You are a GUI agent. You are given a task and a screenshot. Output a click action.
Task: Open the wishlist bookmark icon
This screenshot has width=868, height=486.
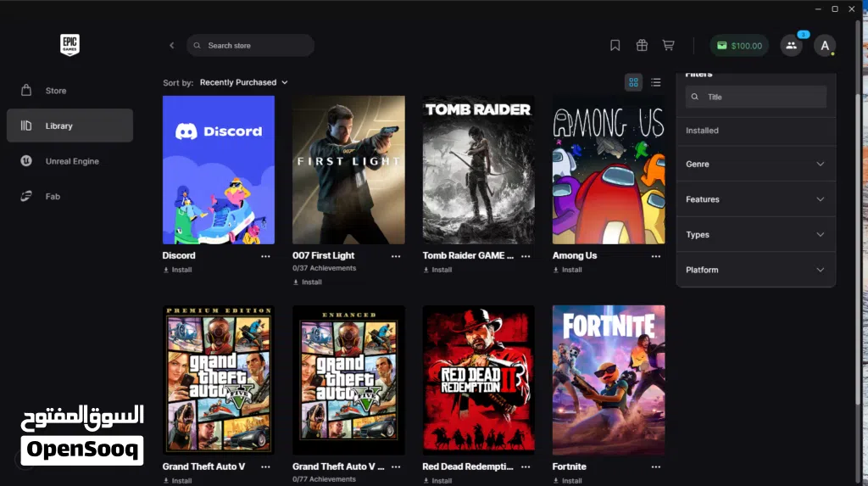pos(615,46)
